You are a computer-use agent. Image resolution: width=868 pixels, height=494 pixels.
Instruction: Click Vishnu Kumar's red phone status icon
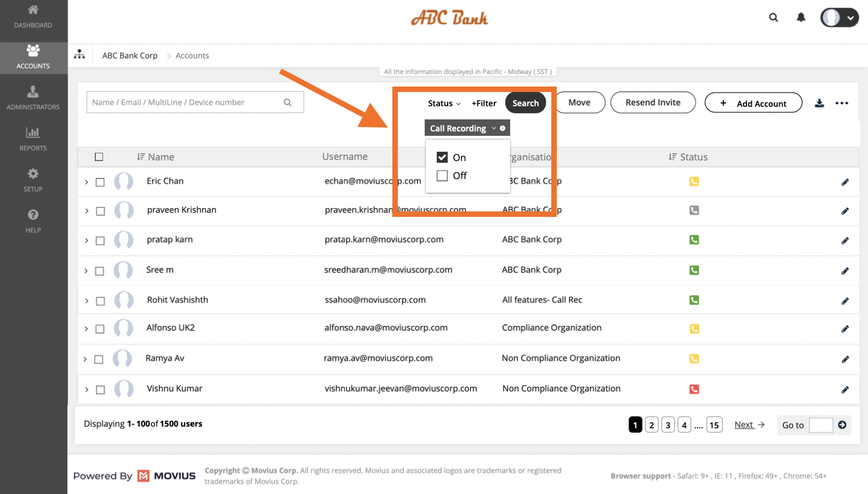pos(694,389)
